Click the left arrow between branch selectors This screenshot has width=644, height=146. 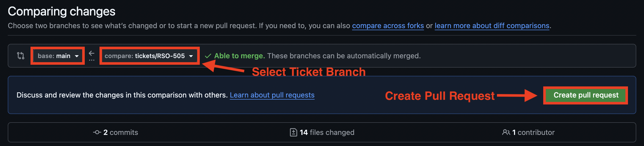tap(91, 53)
